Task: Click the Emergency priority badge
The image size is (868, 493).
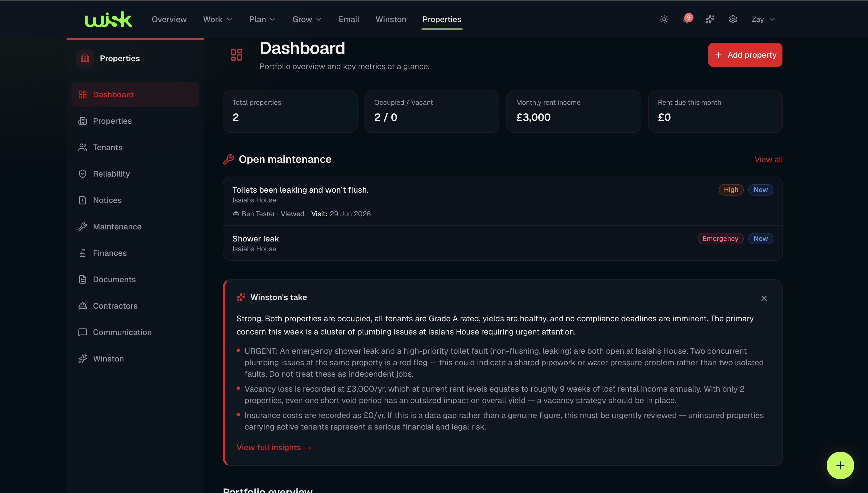Action: coord(720,239)
